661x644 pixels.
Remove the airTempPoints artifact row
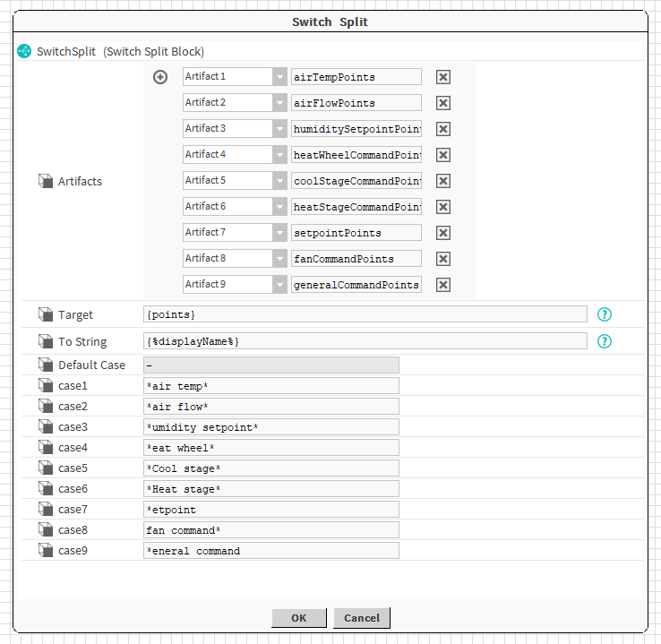[x=442, y=77]
